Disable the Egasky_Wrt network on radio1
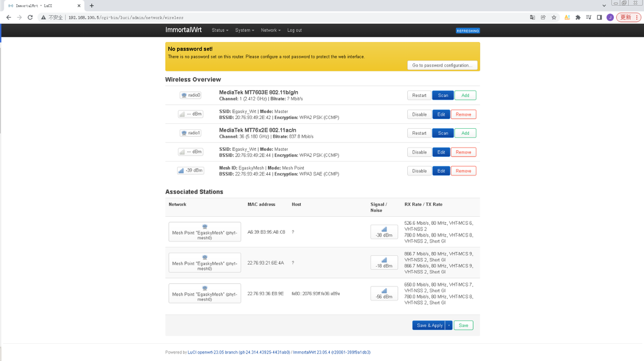This screenshot has height=361, width=644. coord(419,152)
